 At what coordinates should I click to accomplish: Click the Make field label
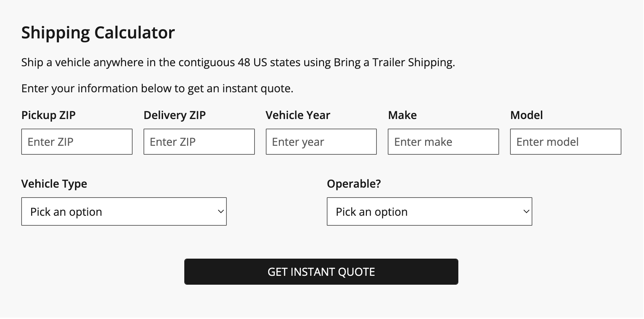[402, 115]
